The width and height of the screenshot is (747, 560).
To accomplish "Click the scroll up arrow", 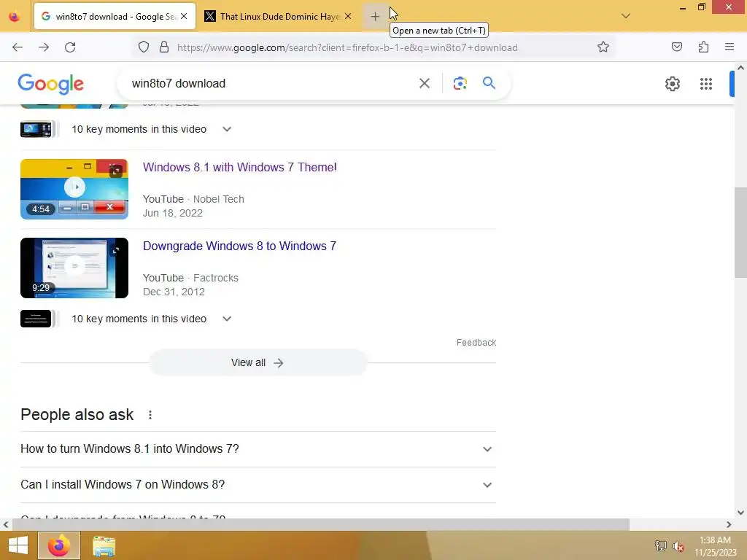I will (x=740, y=68).
